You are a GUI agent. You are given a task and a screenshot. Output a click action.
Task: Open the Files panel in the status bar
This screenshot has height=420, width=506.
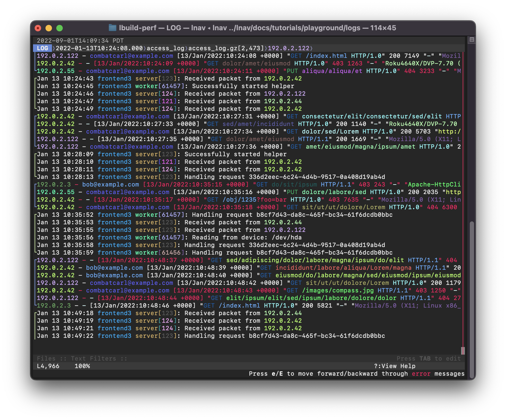pyautogui.click(x=46, y=358)
